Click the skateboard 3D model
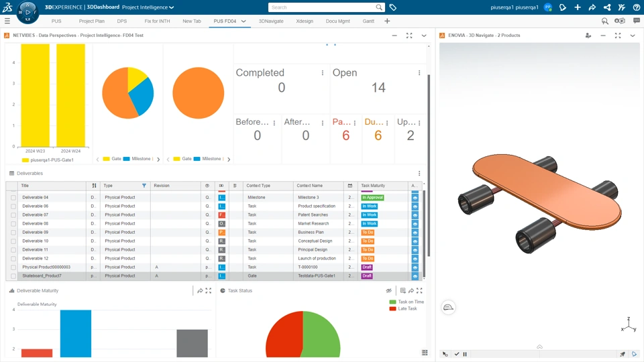The width and height of the screenshot is (644, 362). [540, 203]
